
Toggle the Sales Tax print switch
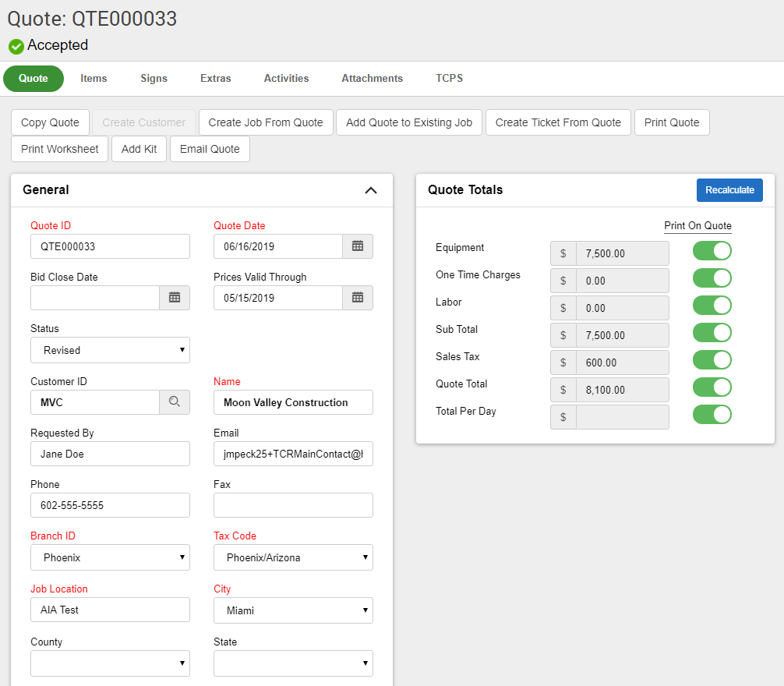point(712,359)
